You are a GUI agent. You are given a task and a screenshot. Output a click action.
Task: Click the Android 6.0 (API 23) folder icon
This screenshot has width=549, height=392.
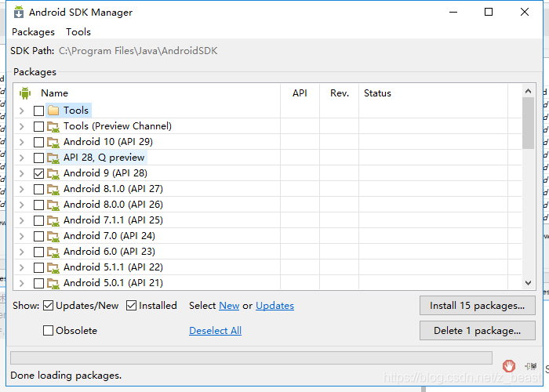pyautogui.click(x=53, y=252)
